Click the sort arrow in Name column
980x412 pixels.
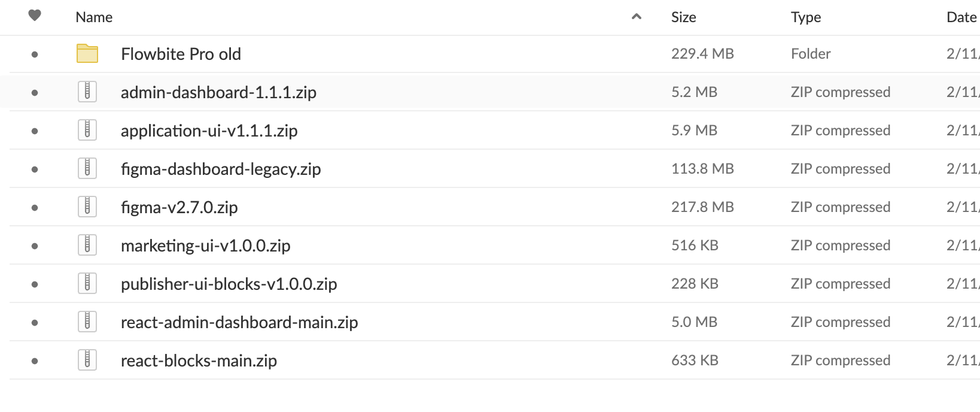[637, 17]
